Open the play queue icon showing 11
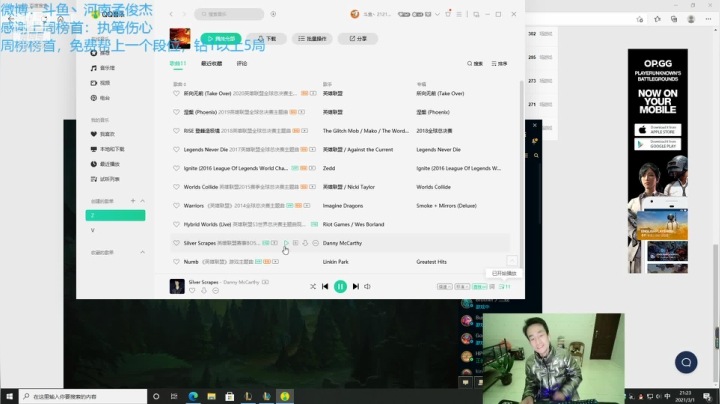Viewport: 720px width, 404px height. (505, 286)
